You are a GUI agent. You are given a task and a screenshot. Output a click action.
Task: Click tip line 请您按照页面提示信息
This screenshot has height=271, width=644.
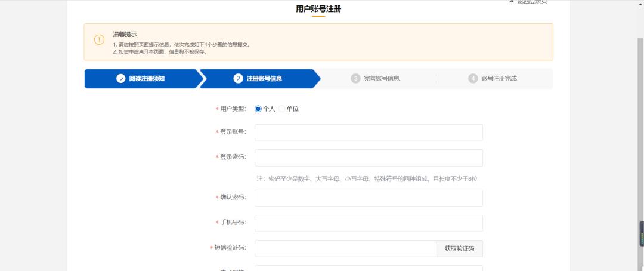(182, 45)
